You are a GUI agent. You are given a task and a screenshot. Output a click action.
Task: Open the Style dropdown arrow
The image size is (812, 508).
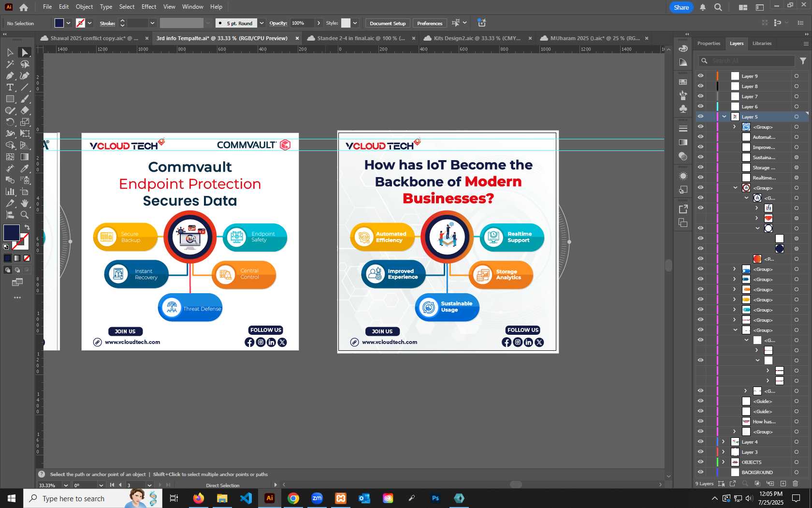(x=355, y=23)
